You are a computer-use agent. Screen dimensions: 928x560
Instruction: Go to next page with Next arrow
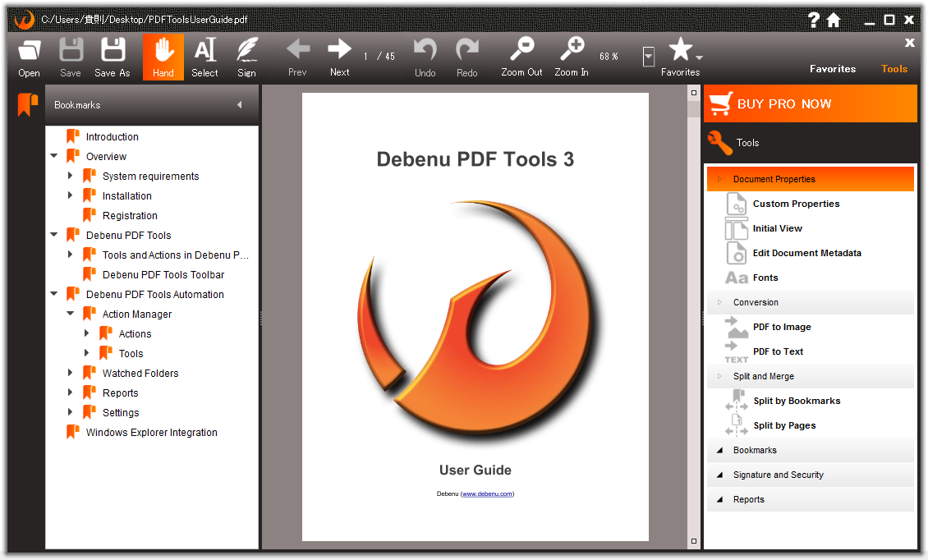340,57
